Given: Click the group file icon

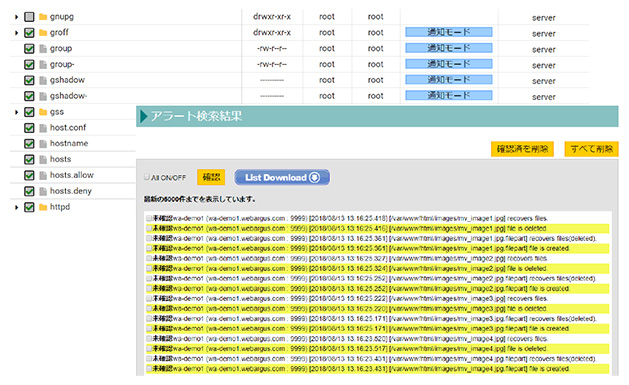Looking at the screenshot, I should pos(43,49).
